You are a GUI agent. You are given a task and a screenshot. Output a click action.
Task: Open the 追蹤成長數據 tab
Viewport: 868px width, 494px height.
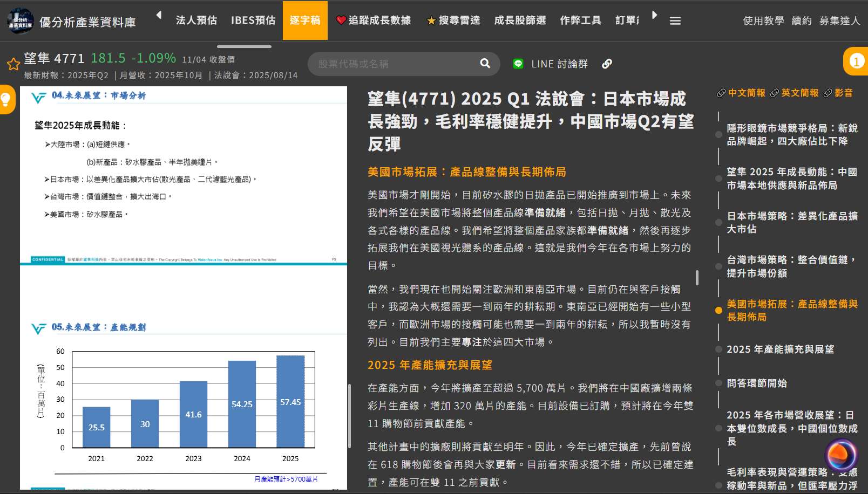(x=374, y=20)
